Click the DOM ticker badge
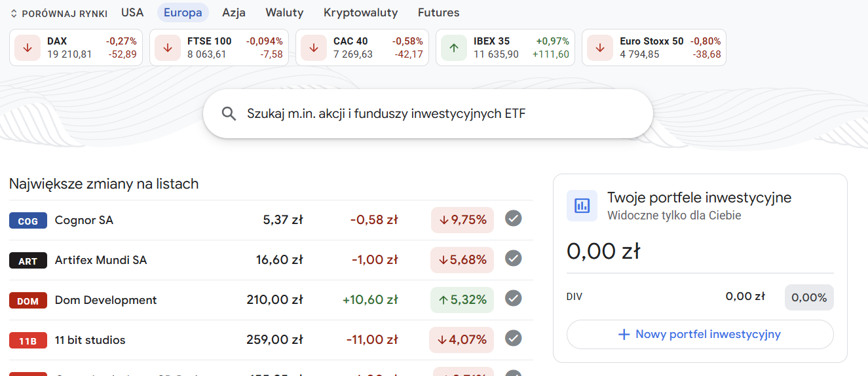Image resolution: width=868 pixels, height=376 pixels. [28, 301]
